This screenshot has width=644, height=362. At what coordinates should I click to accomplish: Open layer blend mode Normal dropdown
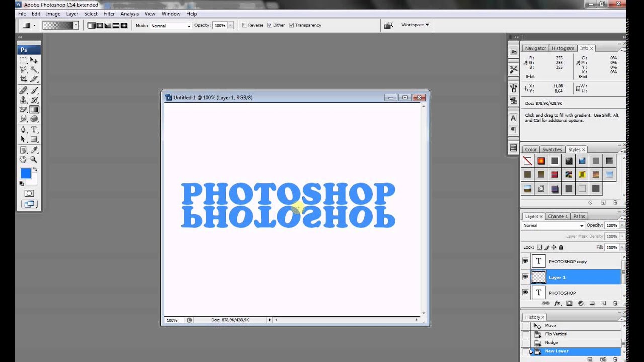coord(553,226)
